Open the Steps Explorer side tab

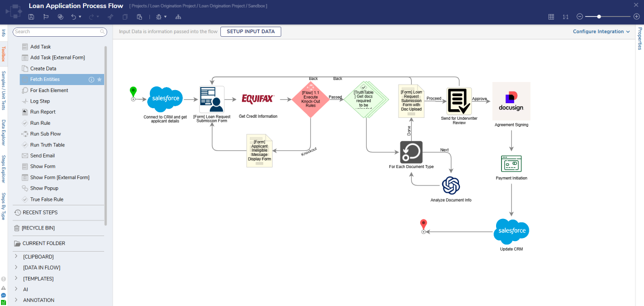[3, 169]
